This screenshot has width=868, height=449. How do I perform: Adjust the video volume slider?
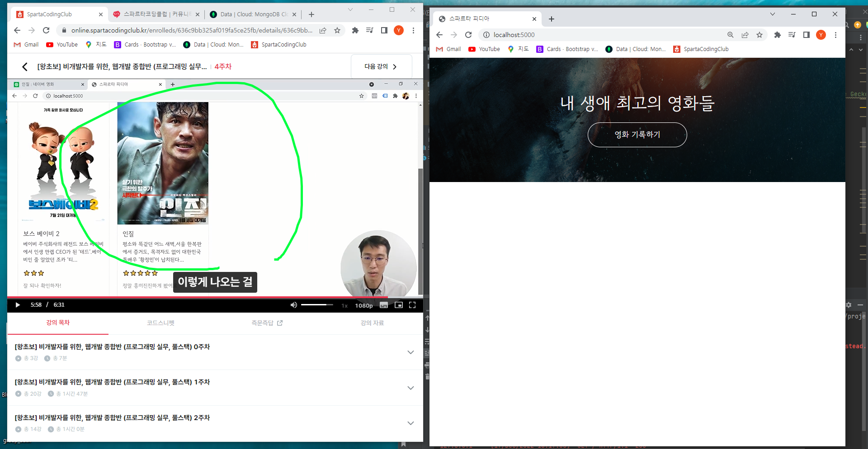point(317,305)
